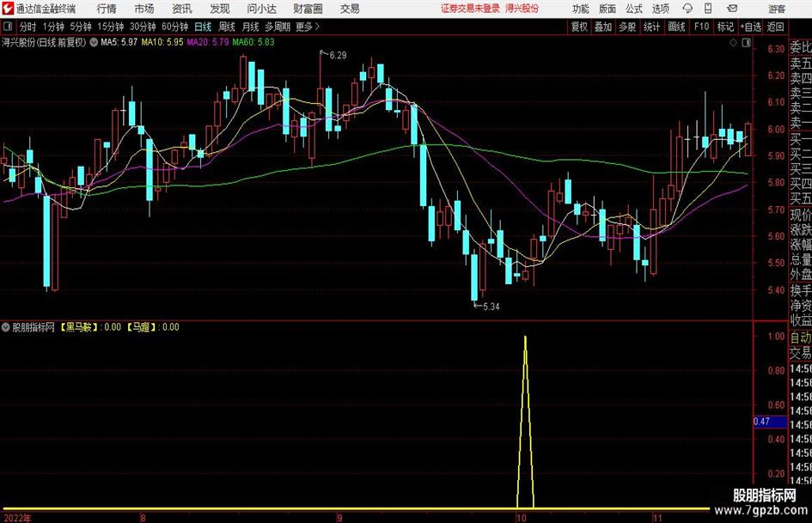
Task: Click the 证券交易未登录 login link
Action: point(470,9)
